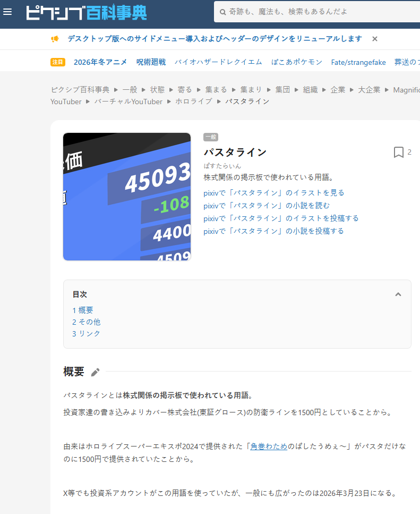Click the pencil edit icon beside 概要

(x=95, y=372)
